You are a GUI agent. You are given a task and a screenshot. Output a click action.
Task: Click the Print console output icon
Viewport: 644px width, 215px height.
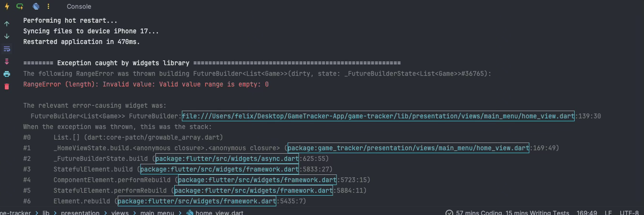click(7, 74)
